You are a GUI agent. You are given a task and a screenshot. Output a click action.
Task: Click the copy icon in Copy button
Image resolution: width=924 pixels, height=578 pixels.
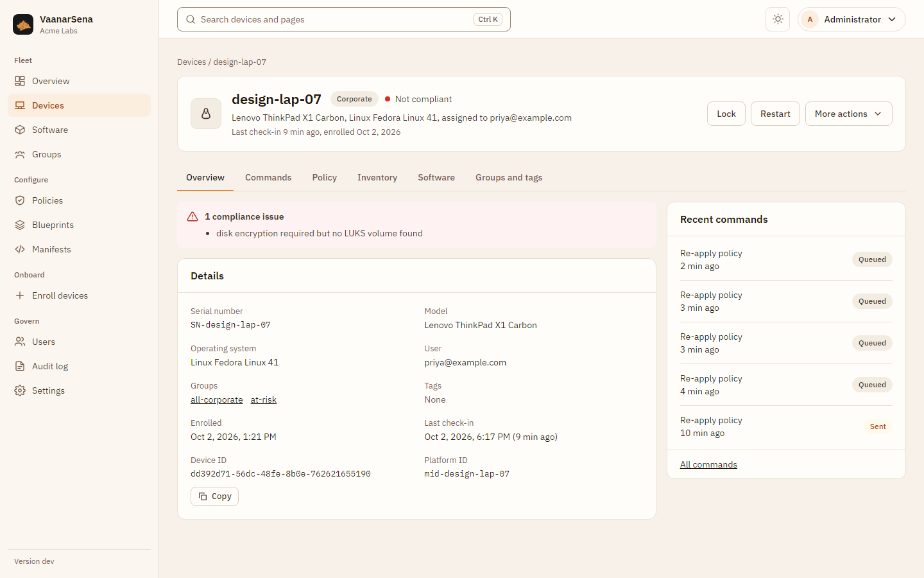(x=203, y=496)
